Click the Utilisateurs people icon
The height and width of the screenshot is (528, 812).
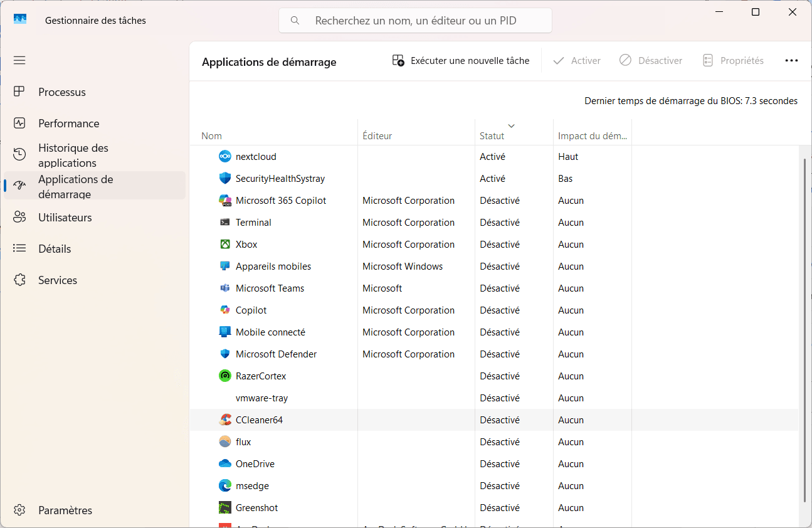pyautogui.click(x=19, y=217)
